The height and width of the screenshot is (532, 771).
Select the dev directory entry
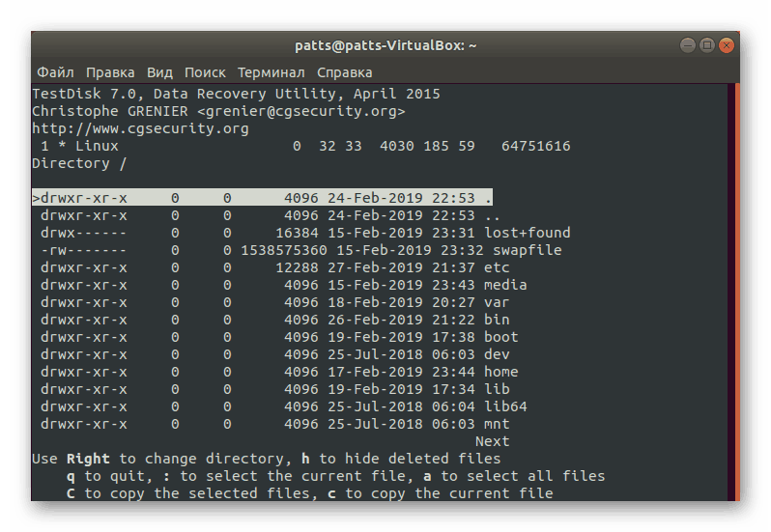(274, 354)
